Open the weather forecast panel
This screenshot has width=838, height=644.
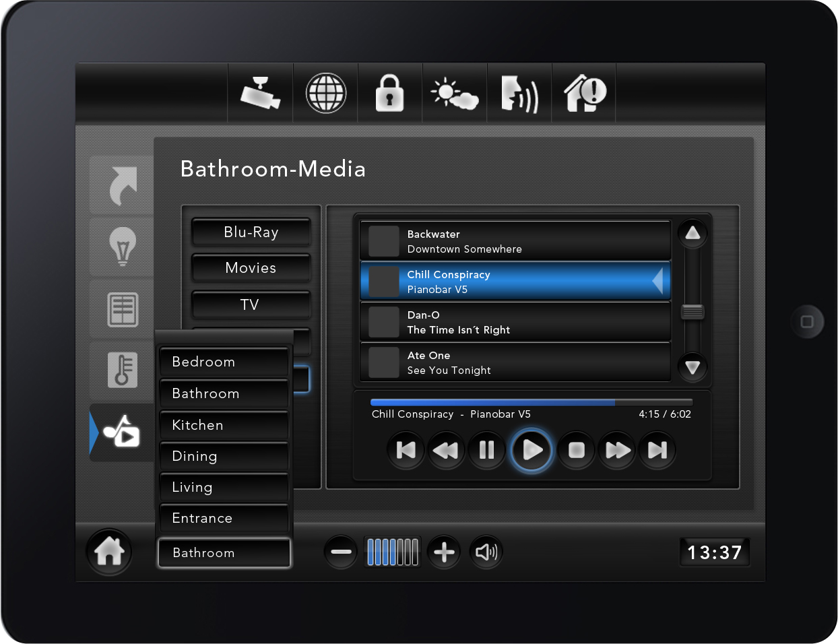point(455,93)
